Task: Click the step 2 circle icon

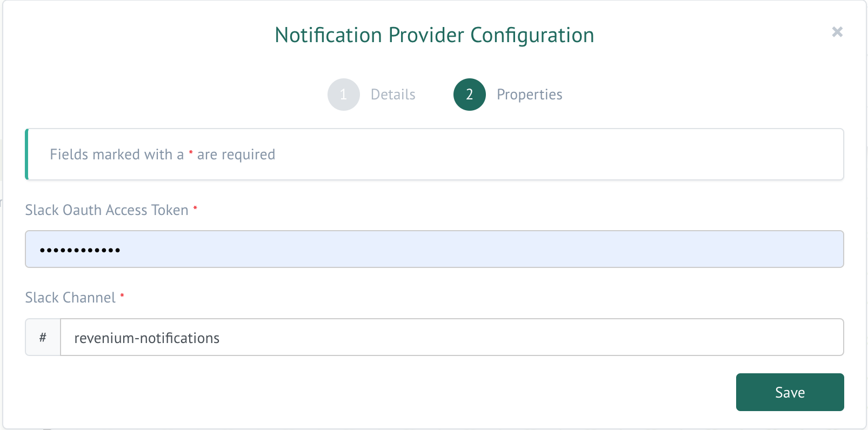Action: [x=469, y=95]
